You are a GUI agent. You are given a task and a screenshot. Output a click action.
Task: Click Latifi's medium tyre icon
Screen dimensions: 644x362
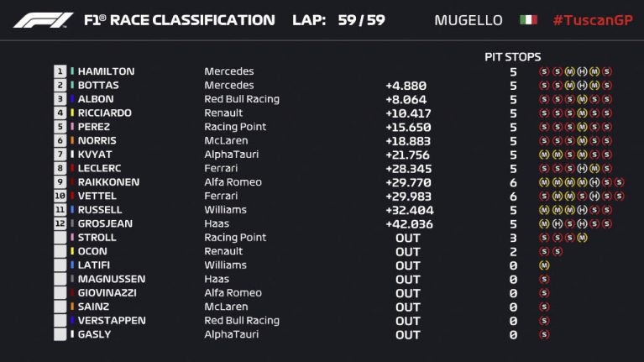click(x=544, y=265)
